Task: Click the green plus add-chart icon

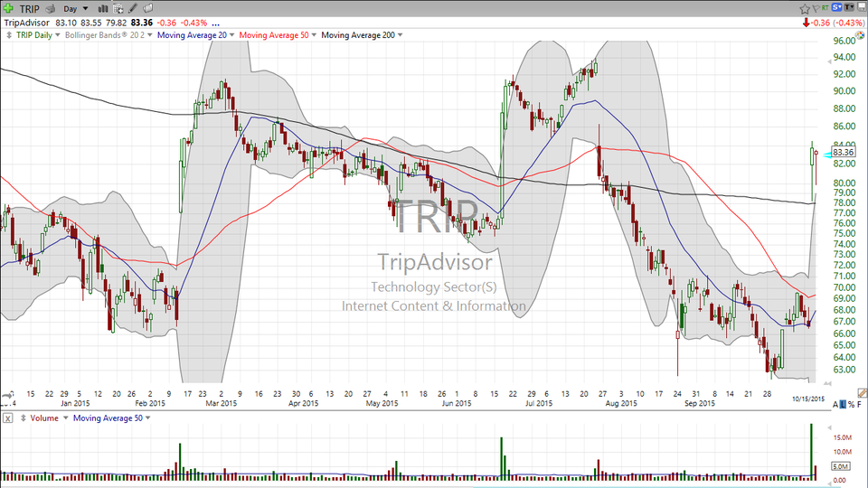Action: pyautogui.click(x=8, y=8)
